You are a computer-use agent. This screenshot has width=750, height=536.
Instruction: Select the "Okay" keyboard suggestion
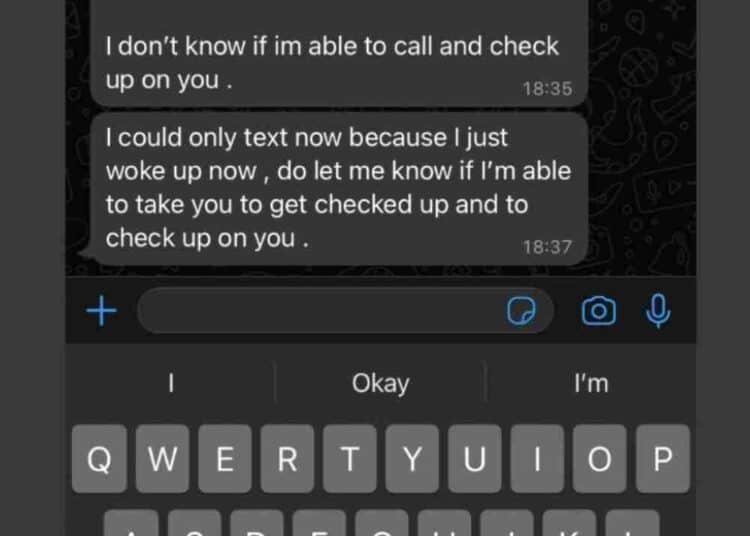(x=380, y=383)
